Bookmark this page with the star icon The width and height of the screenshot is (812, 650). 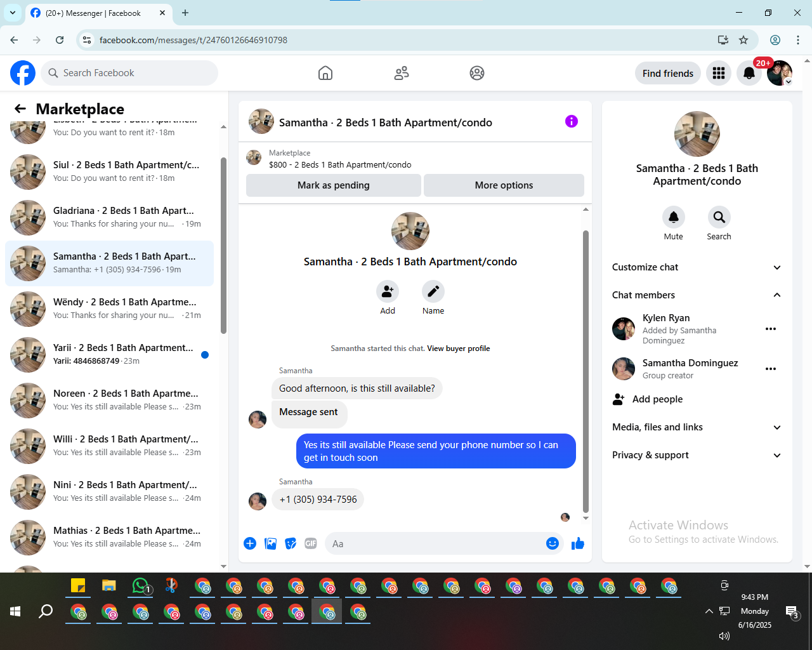coord(743,40)
